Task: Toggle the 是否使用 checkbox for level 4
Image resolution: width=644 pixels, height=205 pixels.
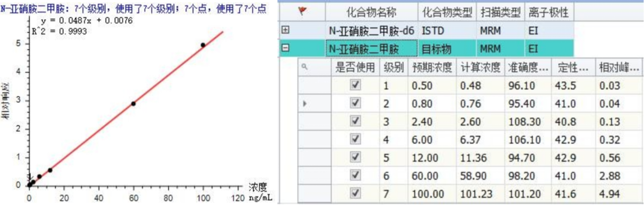Action: (355, 139)
